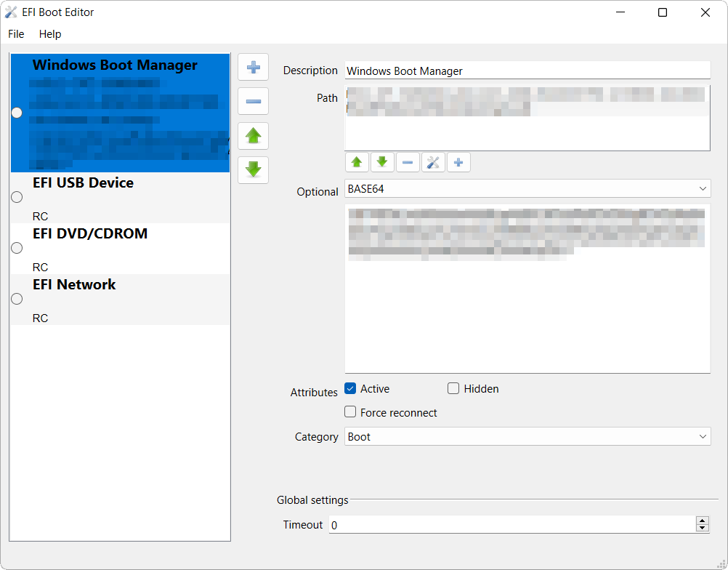Viewport: 728px width, 570px height.
Task: Remove path item with small minus button
Action: pos(408,162)
